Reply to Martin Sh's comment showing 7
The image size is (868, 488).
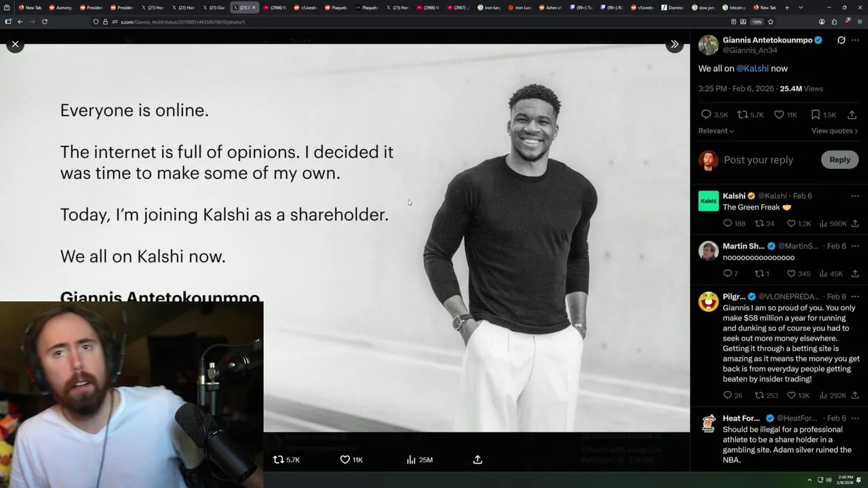730,274
